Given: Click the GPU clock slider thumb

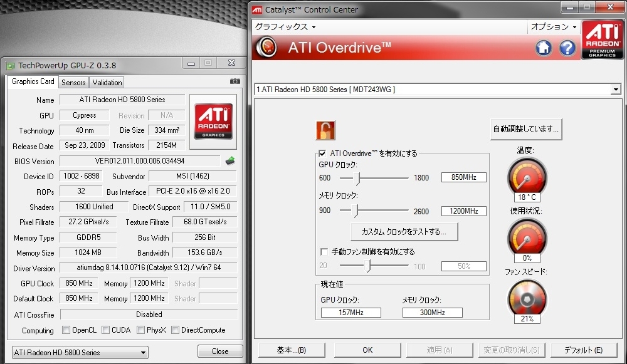Looking at the screenshot, I should point(358,178).
